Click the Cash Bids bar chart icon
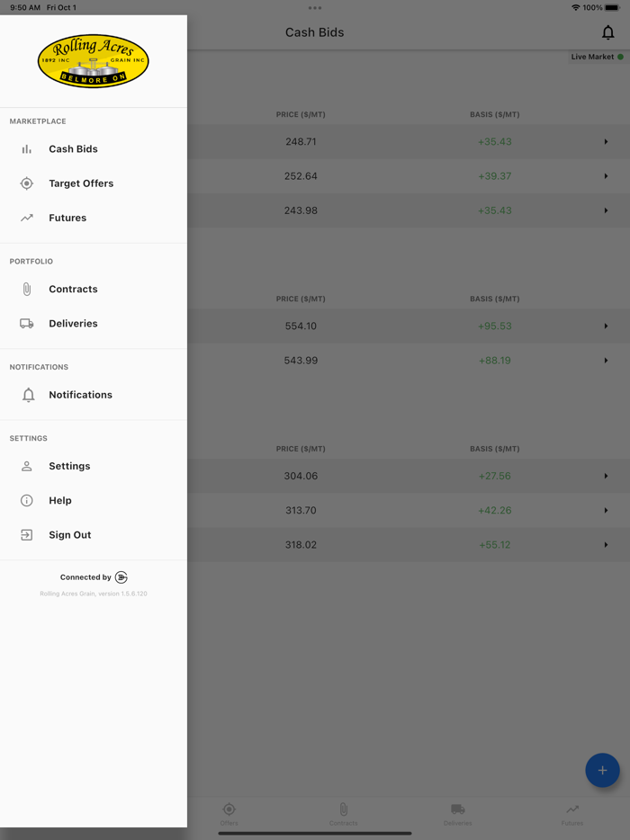 27,149
